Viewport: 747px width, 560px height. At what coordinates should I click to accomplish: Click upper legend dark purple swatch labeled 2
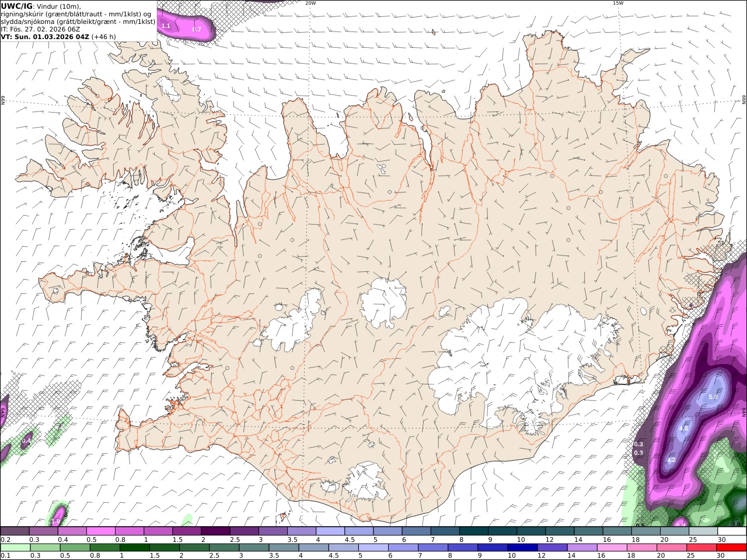[215, 531]
